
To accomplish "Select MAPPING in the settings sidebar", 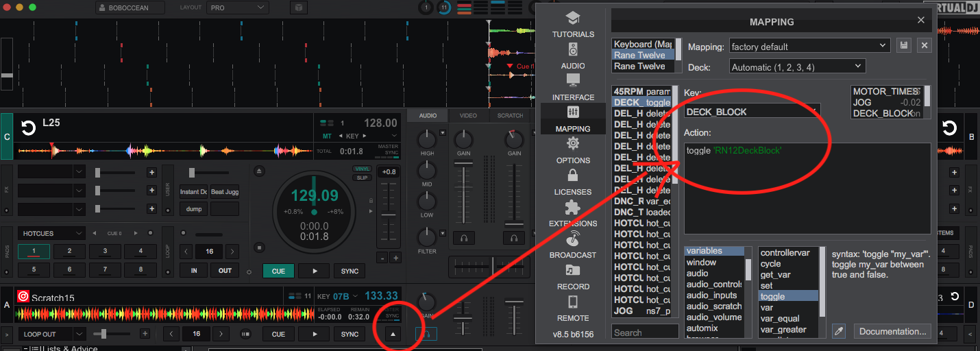I will (x=573, y=119).
